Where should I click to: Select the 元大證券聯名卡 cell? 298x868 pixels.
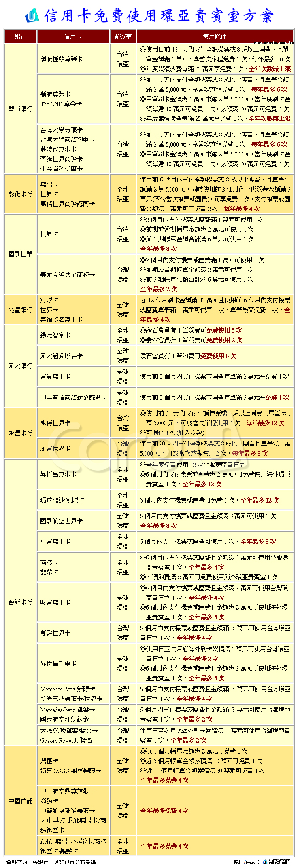[x=73, y=356]
